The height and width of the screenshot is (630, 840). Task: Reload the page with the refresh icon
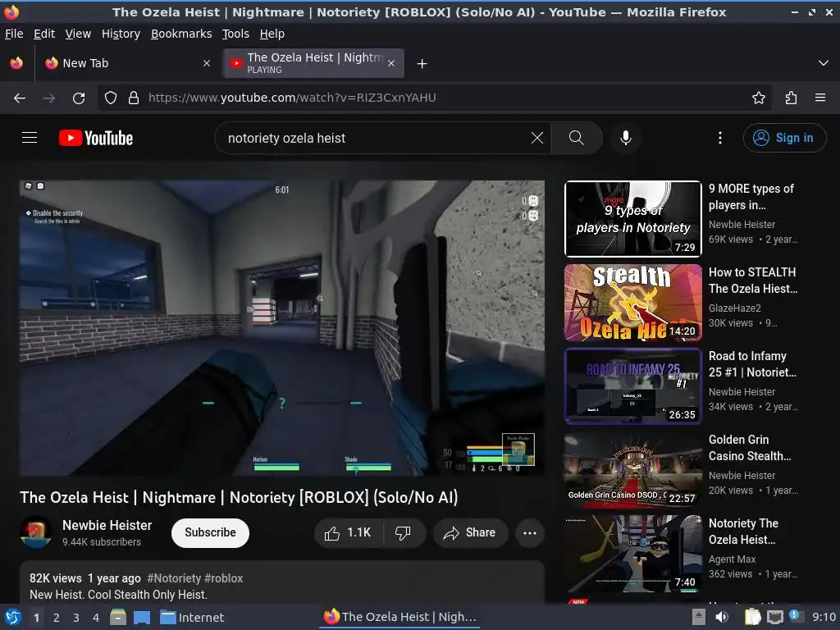point(79,98)
